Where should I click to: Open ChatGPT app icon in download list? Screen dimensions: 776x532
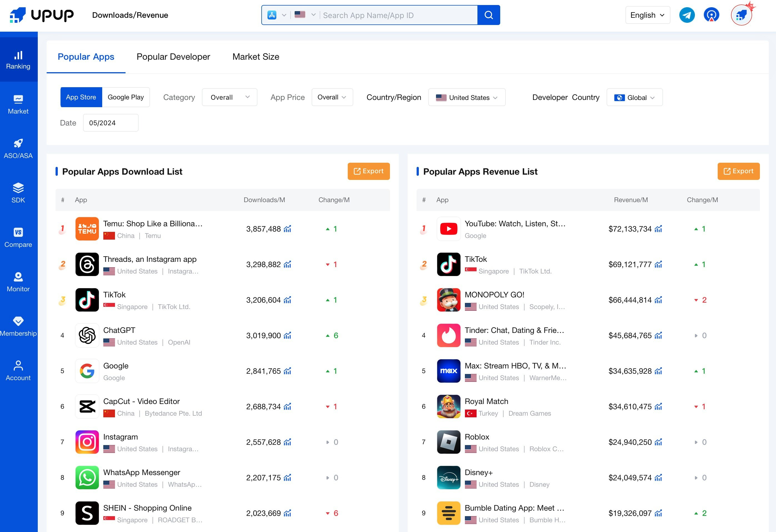(x=87, y=335)
